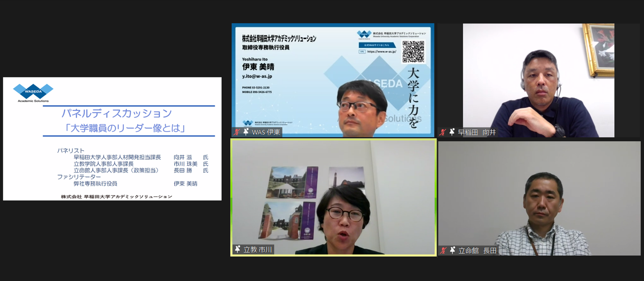The height and width of the screenshot is (281, 644).
Task: Select the WAS 伊東 video tile
Action: coord(333,80)
